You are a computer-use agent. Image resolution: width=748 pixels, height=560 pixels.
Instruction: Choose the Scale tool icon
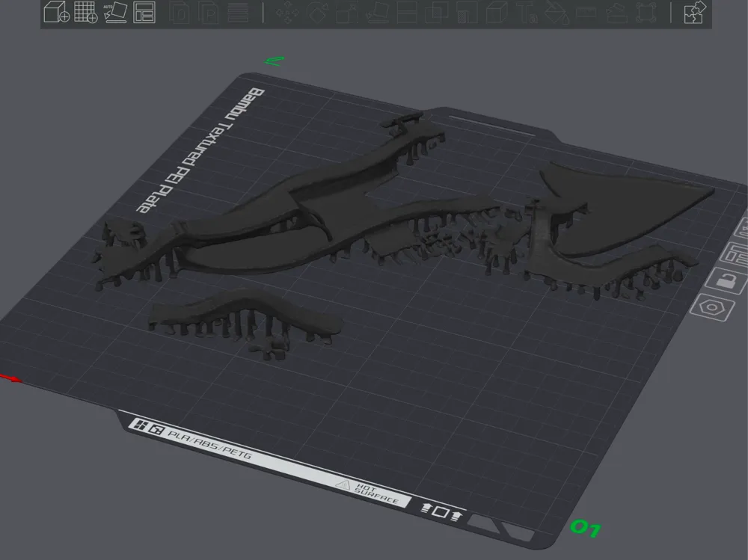tap(347, 12)
